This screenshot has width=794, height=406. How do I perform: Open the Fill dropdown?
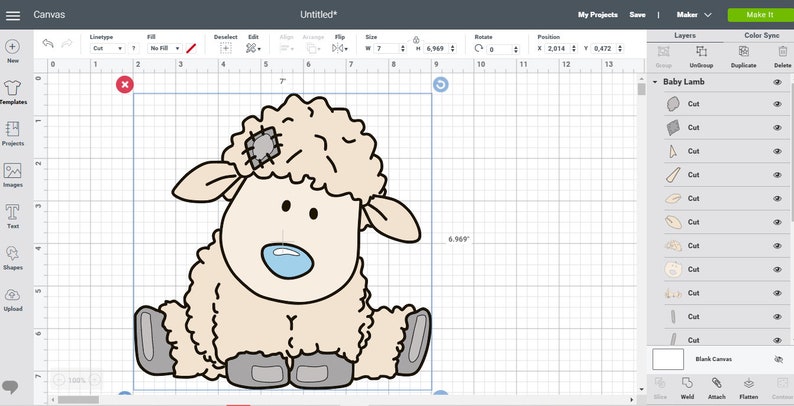165,49
